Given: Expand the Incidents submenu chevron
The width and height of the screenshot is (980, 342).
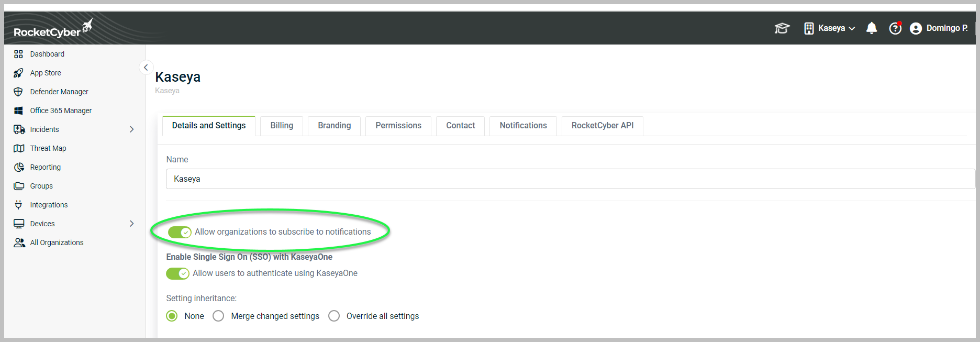Looking at the screenshot, I should coord(132,129).
